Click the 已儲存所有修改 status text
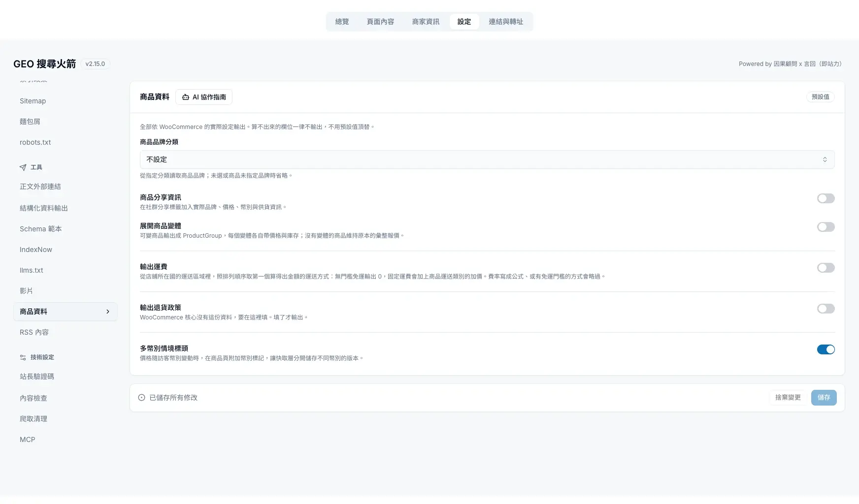 pos(173,398)
